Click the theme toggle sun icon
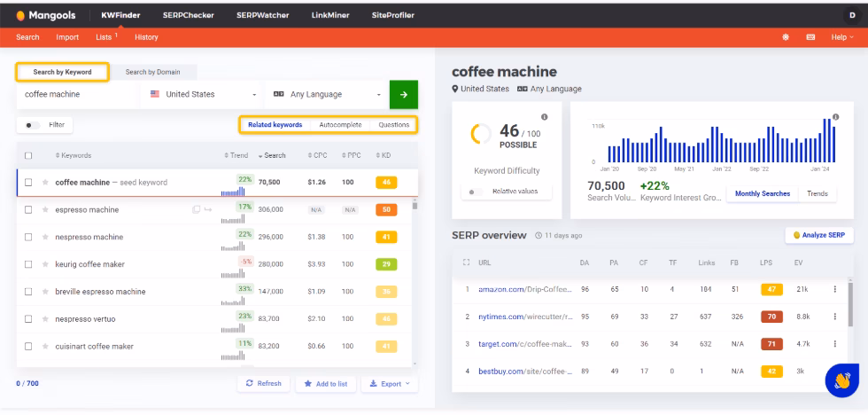This screenshot has width=868, height=415. [785, 37]
